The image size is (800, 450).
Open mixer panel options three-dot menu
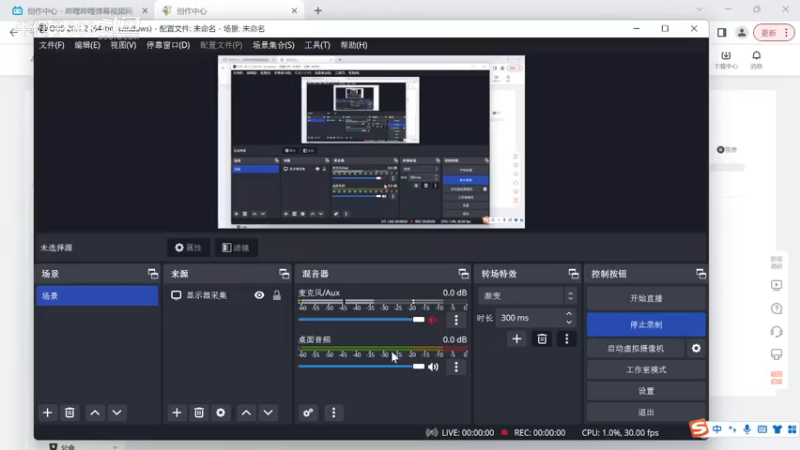tap(334, 412)
